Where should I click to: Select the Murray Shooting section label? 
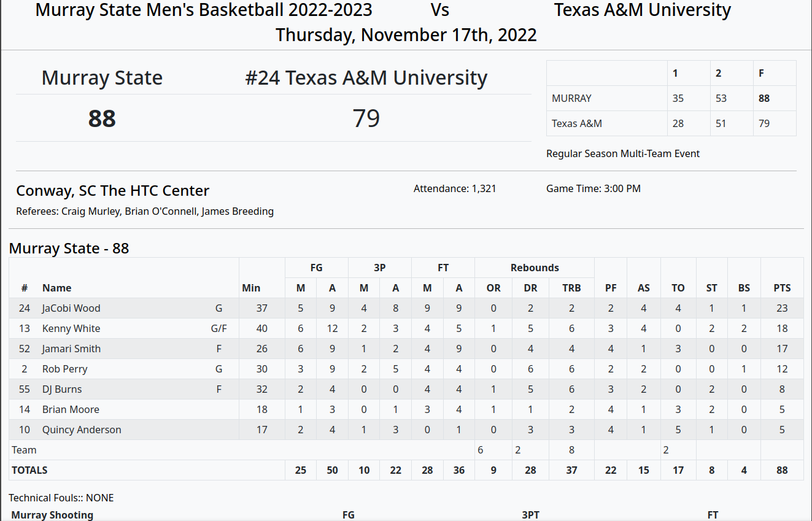click(52, 515)
